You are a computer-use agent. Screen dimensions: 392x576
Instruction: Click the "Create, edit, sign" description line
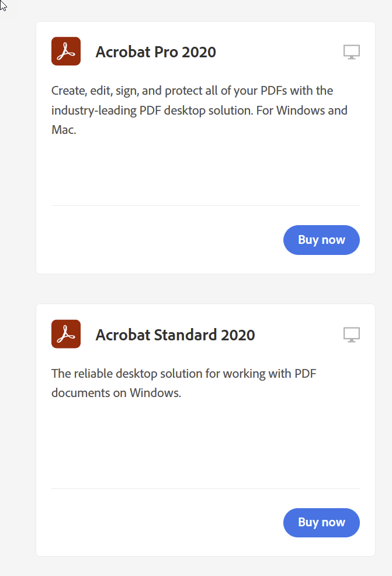click(192, 91)
